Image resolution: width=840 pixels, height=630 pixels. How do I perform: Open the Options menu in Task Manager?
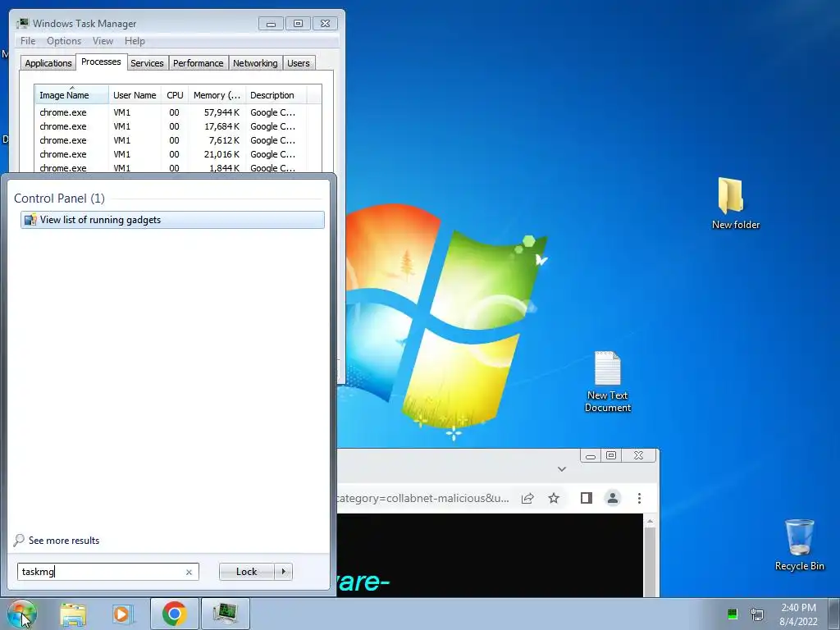[64, 41]
